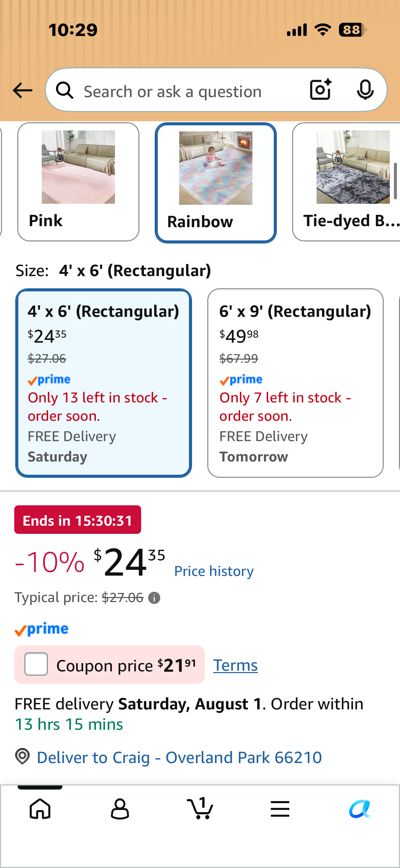The width and height of the screenshot is (400, 868).
Task: Tap the back arrow icon
Action: pyautogui.click(x=22, y=90)
